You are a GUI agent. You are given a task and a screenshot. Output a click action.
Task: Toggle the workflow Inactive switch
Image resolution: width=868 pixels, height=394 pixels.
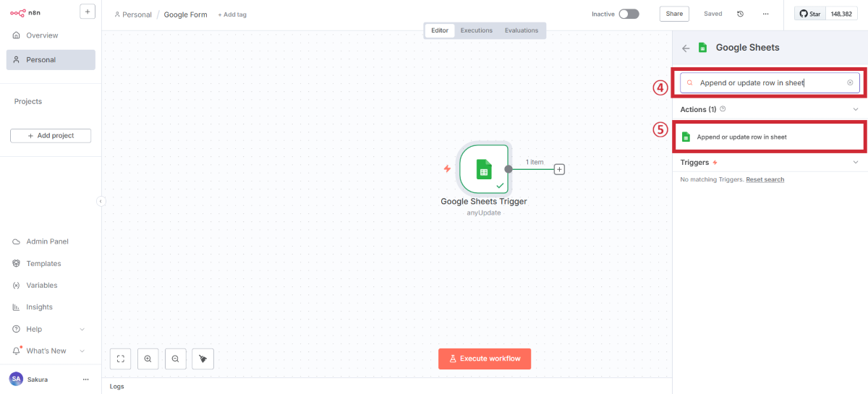tap(629, 14)
